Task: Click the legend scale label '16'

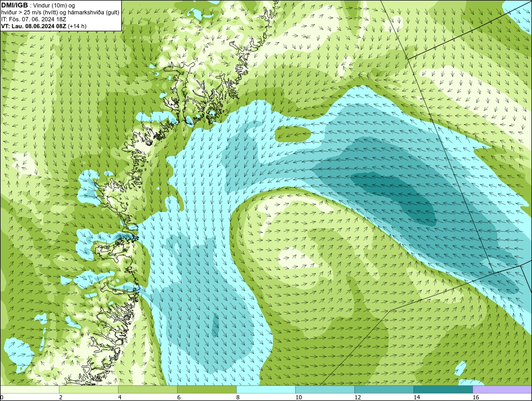Action: point(476,398)
